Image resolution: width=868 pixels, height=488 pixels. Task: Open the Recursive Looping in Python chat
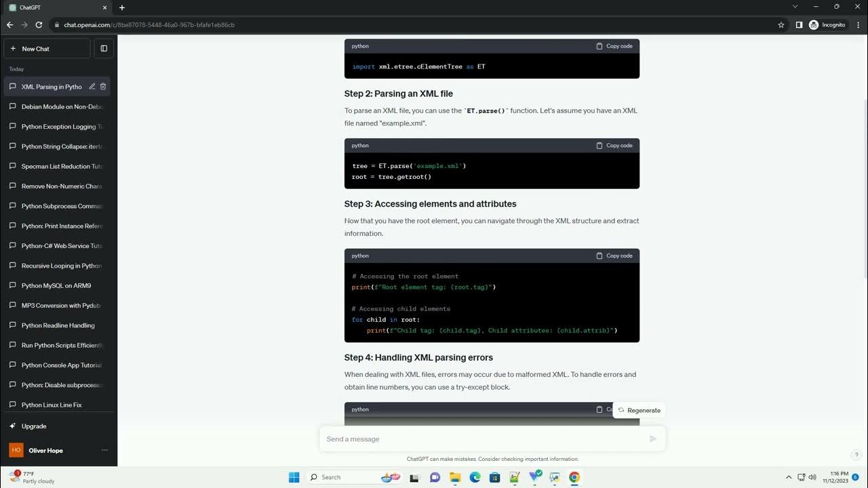57,266
